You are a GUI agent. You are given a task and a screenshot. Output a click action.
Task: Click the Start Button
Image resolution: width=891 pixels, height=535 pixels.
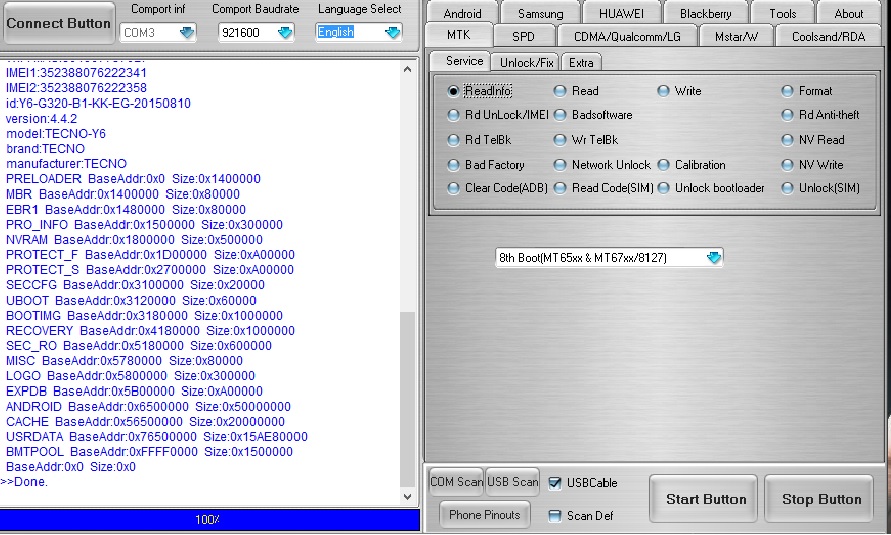(x=703, y=499)
